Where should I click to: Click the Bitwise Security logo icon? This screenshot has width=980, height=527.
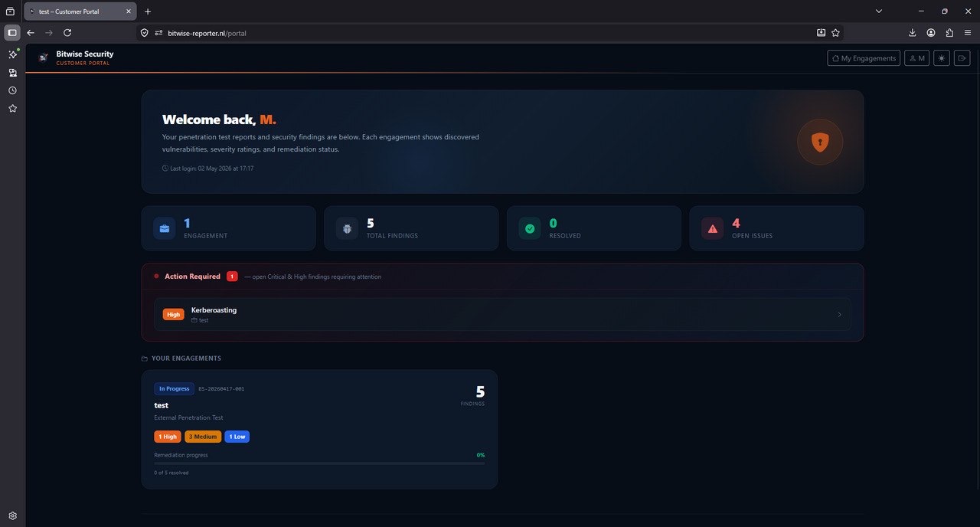[44, 57]
